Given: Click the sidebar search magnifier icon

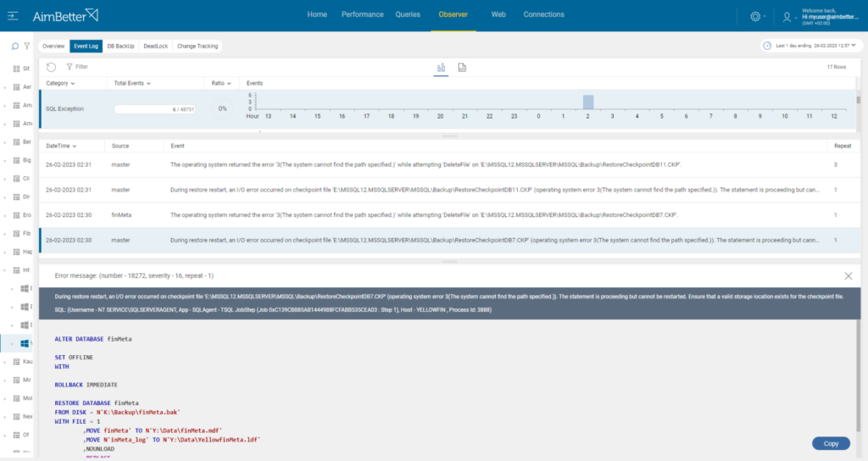Looking at the screenshot, I should (15, 47).
